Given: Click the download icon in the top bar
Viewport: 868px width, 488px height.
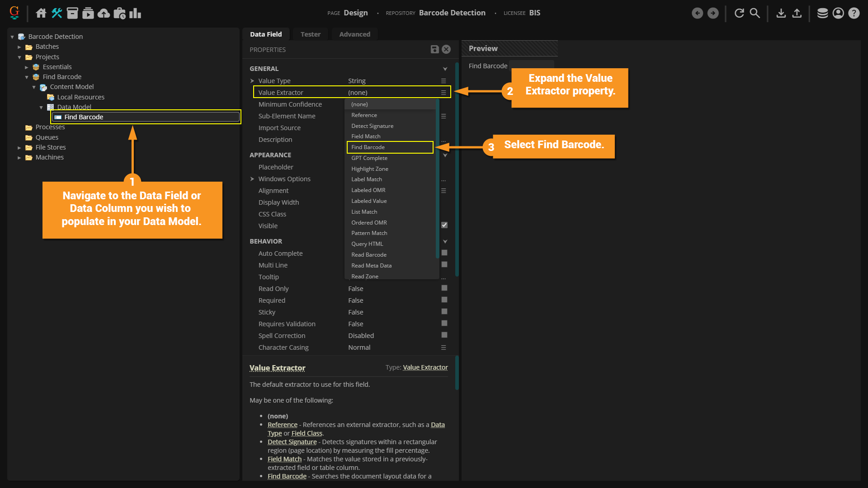Looking at the screenshot, I should (781, 13).
